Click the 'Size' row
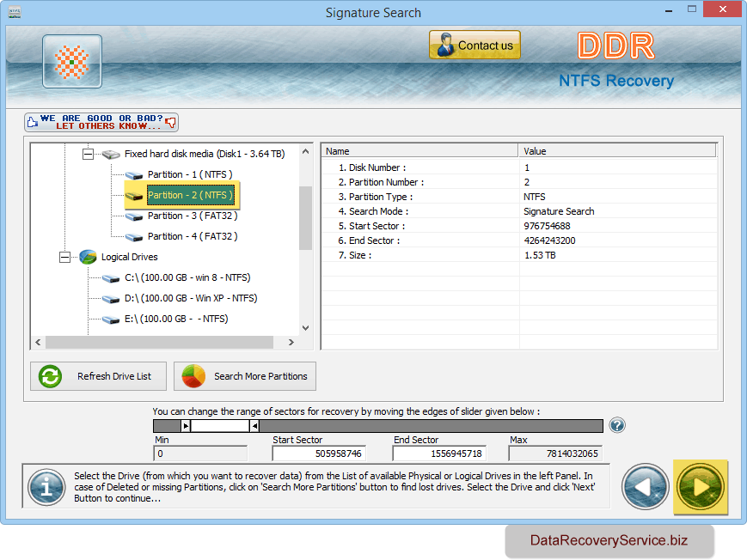The image size is (747, 560). [x=519, y=255]
